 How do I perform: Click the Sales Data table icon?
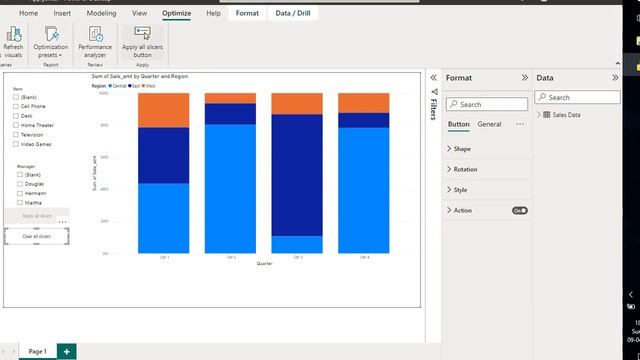[x=547, y=115]
